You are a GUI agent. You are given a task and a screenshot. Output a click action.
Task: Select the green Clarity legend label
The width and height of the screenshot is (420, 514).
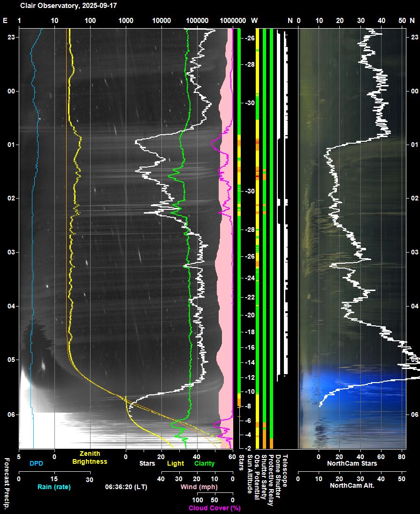[x=204, y=463]
